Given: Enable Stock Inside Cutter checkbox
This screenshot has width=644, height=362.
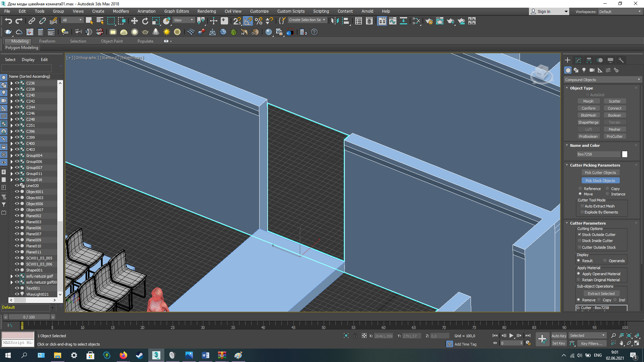Looking at the screenshot, I should point(580,241).
